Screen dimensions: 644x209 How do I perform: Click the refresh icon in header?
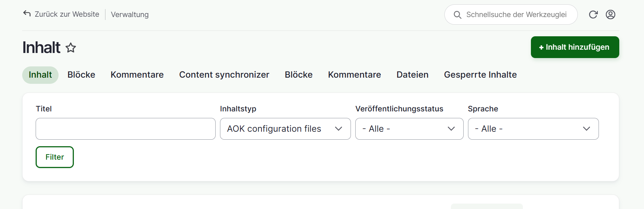[x=593, y=15]
